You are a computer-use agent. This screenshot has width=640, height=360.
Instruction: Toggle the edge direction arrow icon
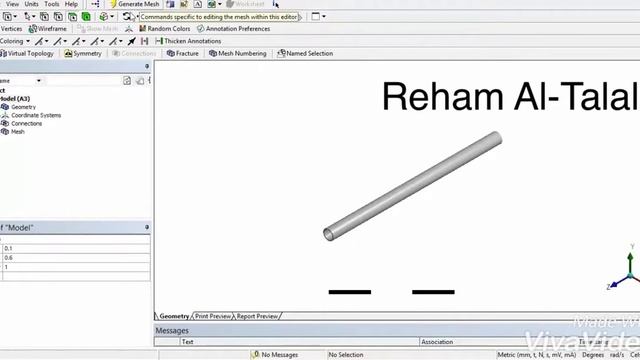(131, 41)
